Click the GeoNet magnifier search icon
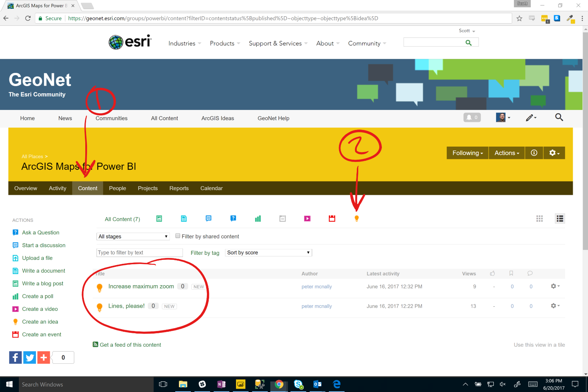588x392 pixels. pos(559,117)
